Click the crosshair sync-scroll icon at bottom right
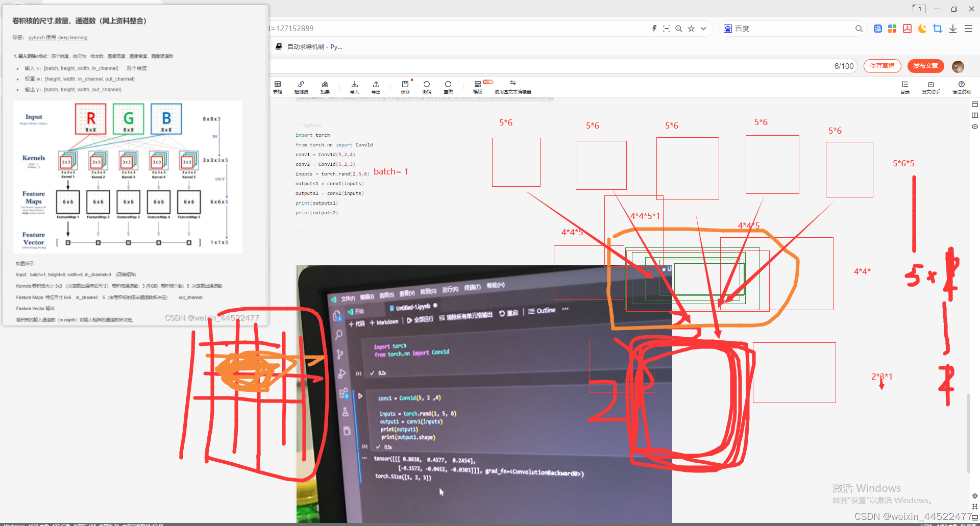980x526 pixels. coord(975,496)
